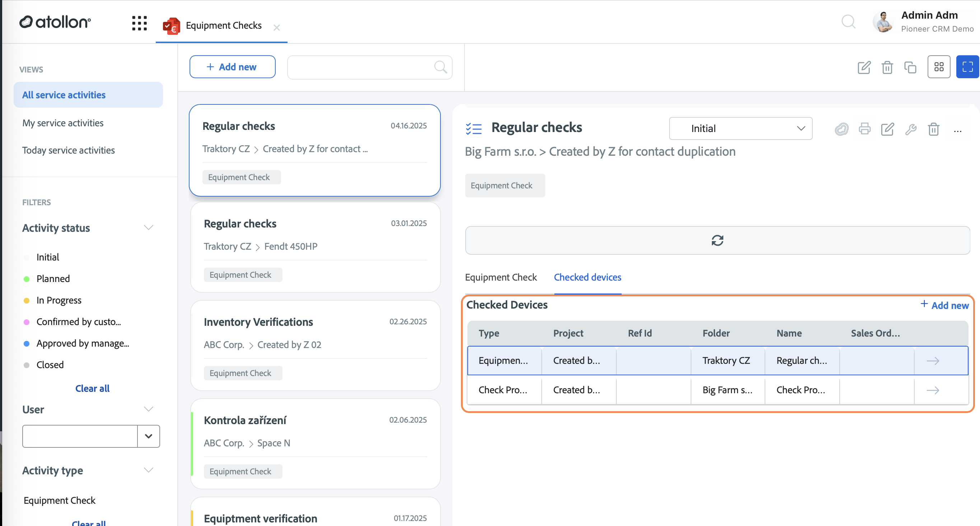The width and height of the screenshot is (980, 526).
Task: Switch to the tile grid layout icon
Action: (x=938, y=67)
